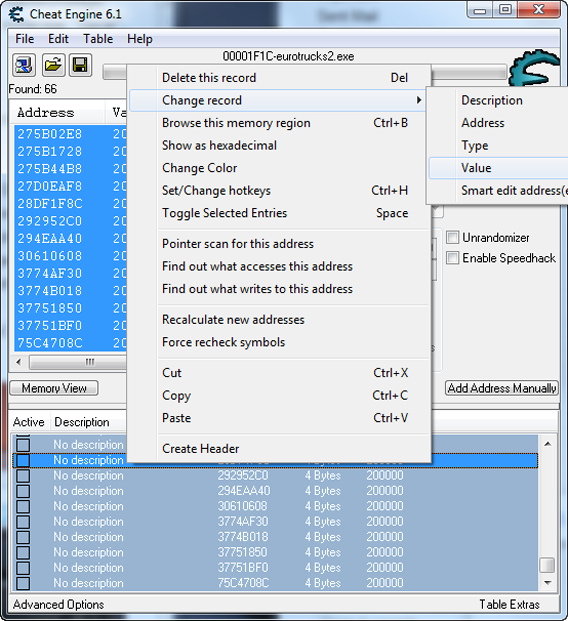
Task: Pick Address in Change record submenu
Action: 498,123
